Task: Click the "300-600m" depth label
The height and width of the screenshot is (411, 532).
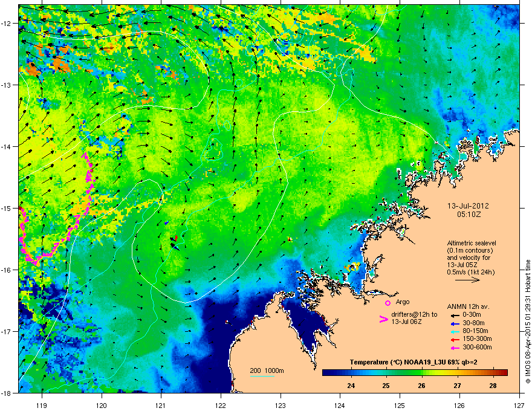Action: (x=477, y=348)
